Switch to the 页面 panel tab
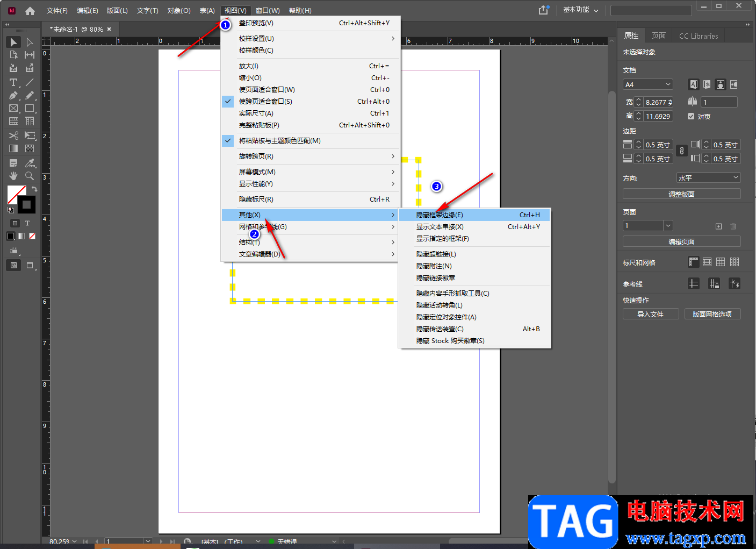756x549 pixels. [x=659, y=35]
